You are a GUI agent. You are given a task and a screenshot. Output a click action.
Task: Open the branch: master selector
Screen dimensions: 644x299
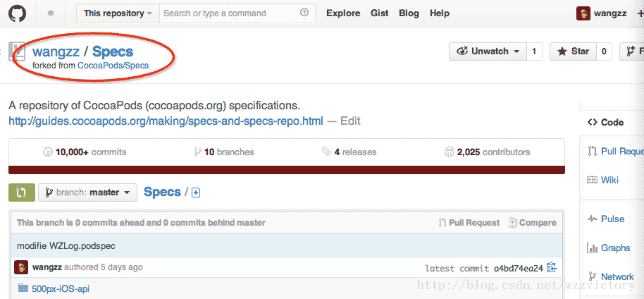(87, 192)
